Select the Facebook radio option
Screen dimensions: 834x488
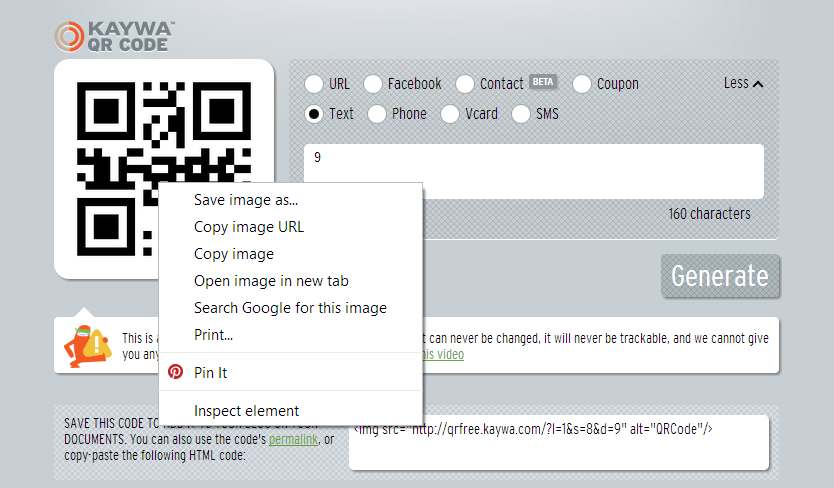[373, 84]
